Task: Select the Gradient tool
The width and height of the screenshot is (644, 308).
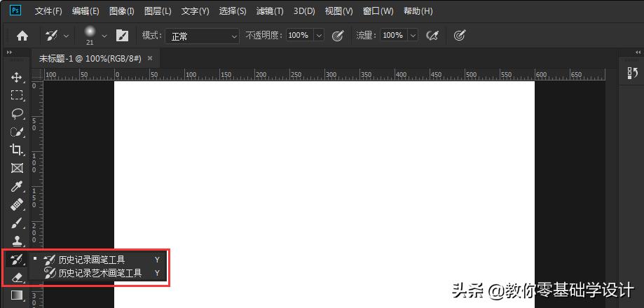Action: tap(16, 295)
